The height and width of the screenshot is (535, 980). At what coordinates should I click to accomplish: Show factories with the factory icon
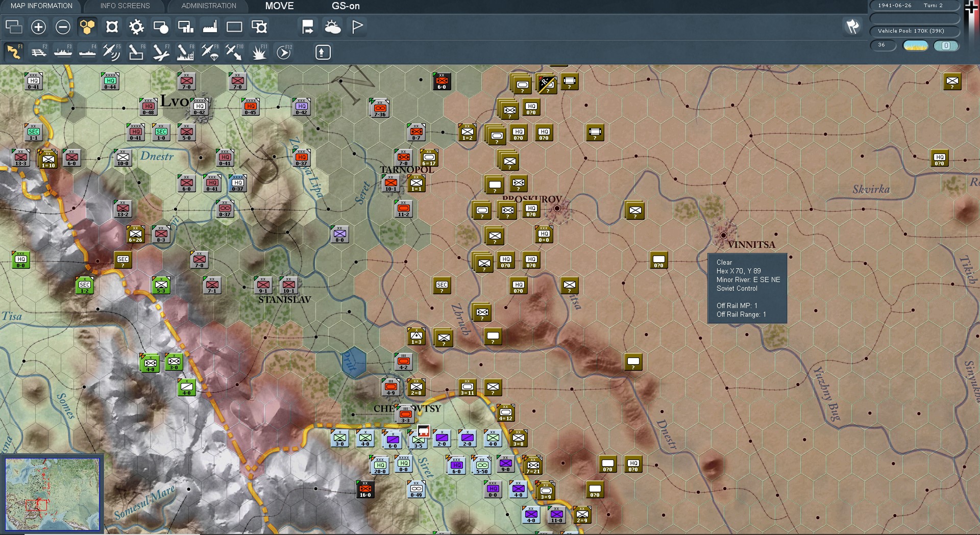point(210,27)
